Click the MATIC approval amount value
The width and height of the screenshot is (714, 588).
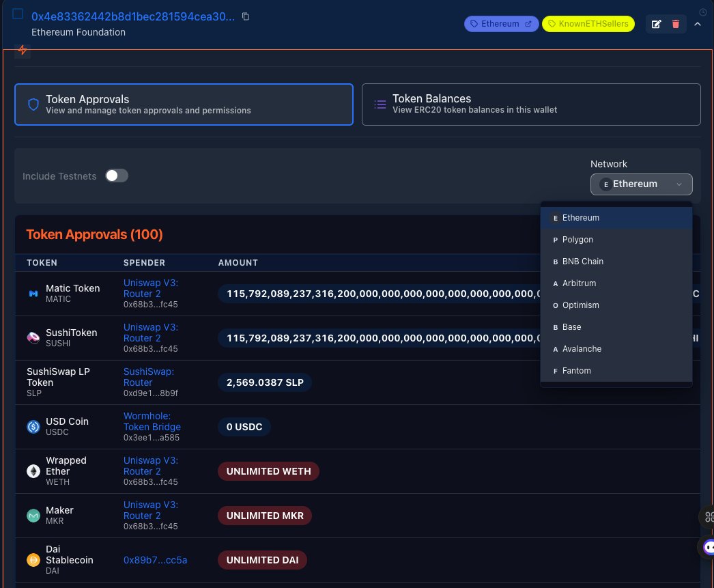(x=379, y=294)
